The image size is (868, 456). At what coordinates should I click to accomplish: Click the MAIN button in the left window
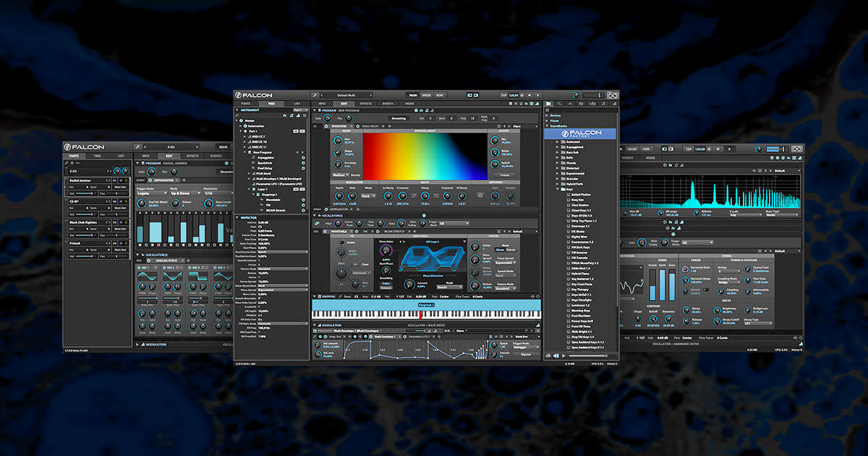[222, 147]
